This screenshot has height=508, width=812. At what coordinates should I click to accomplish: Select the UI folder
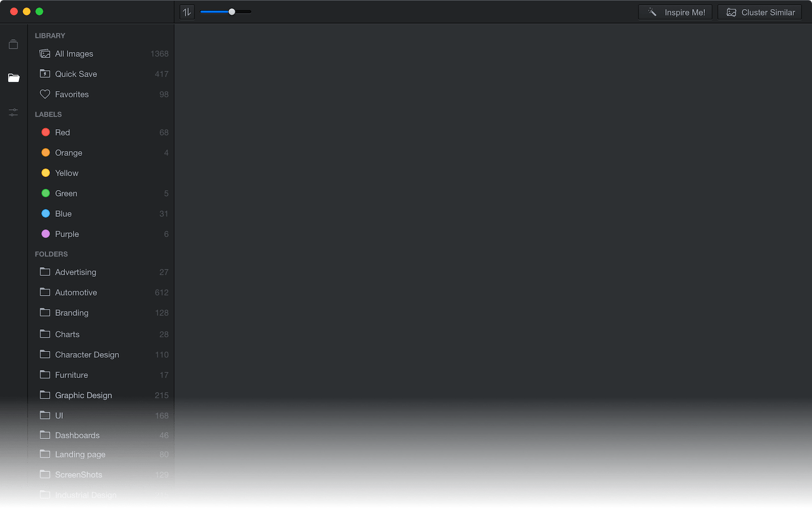(59, 416)
